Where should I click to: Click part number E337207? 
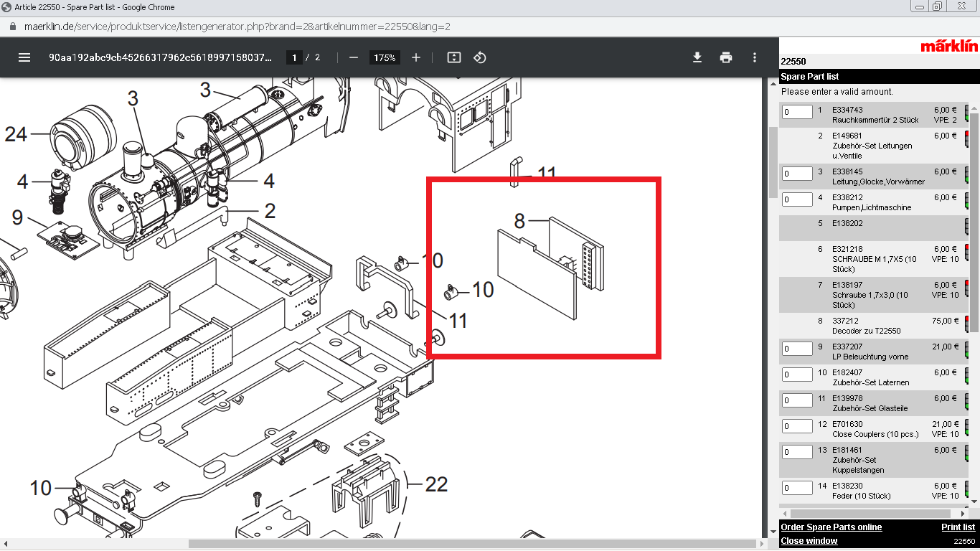(x=847, y=347)
